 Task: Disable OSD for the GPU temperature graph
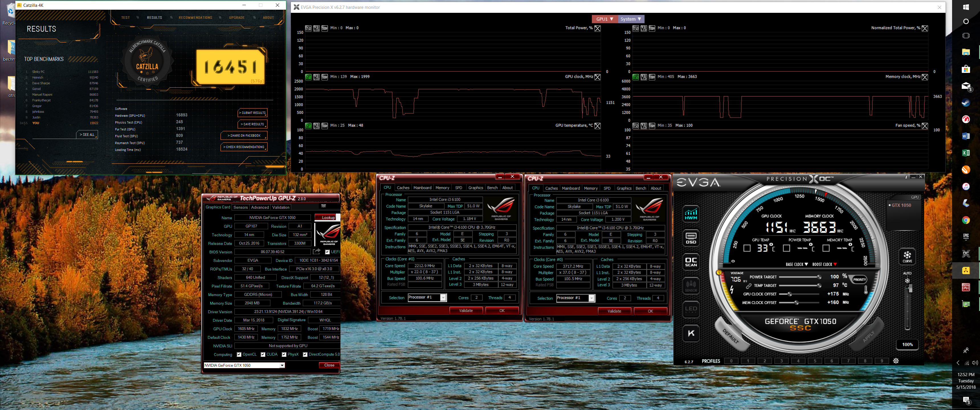(x=308, y=126)
